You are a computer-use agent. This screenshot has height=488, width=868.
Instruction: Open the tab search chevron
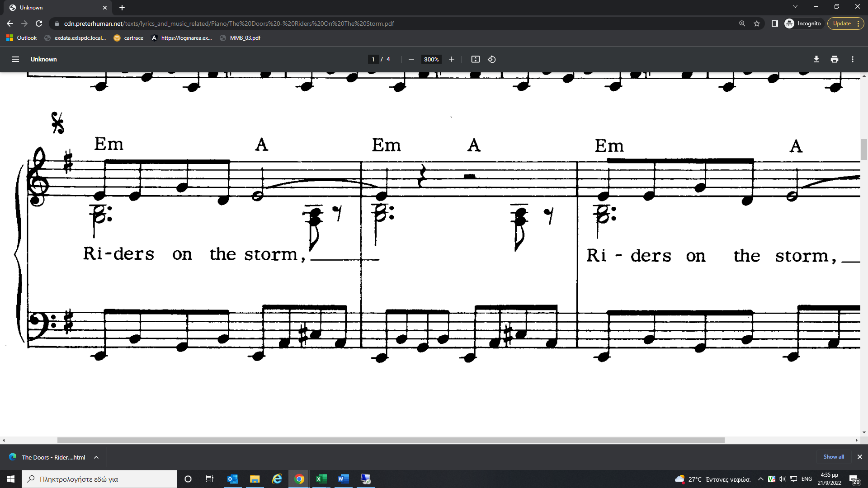(795, 7)
